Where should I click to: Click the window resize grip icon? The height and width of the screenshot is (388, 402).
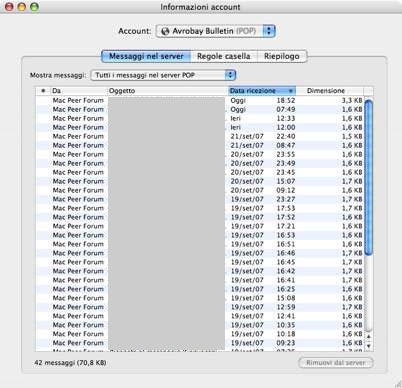pos(398,384)
